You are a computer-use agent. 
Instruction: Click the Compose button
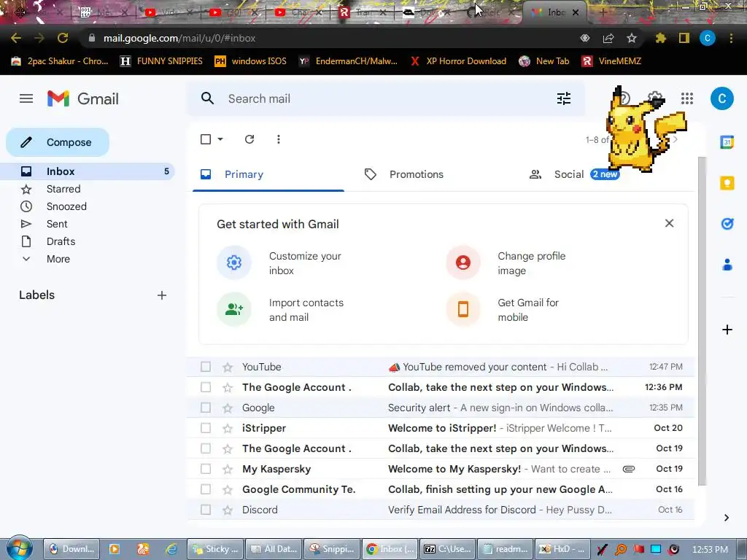[58, 142]
